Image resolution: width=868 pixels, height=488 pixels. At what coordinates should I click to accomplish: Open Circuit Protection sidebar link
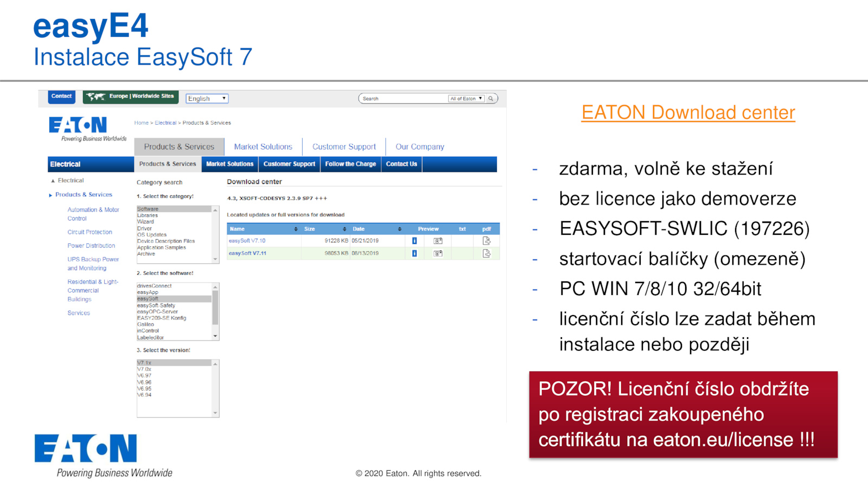coord(90,232)
